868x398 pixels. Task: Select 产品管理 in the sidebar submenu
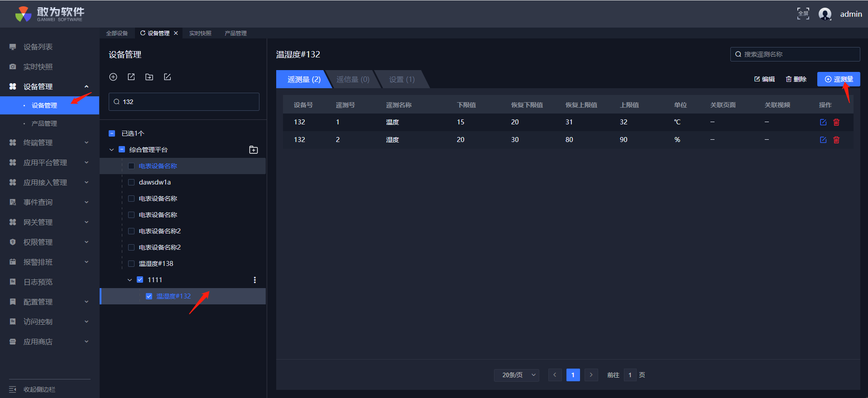(44, 123)
